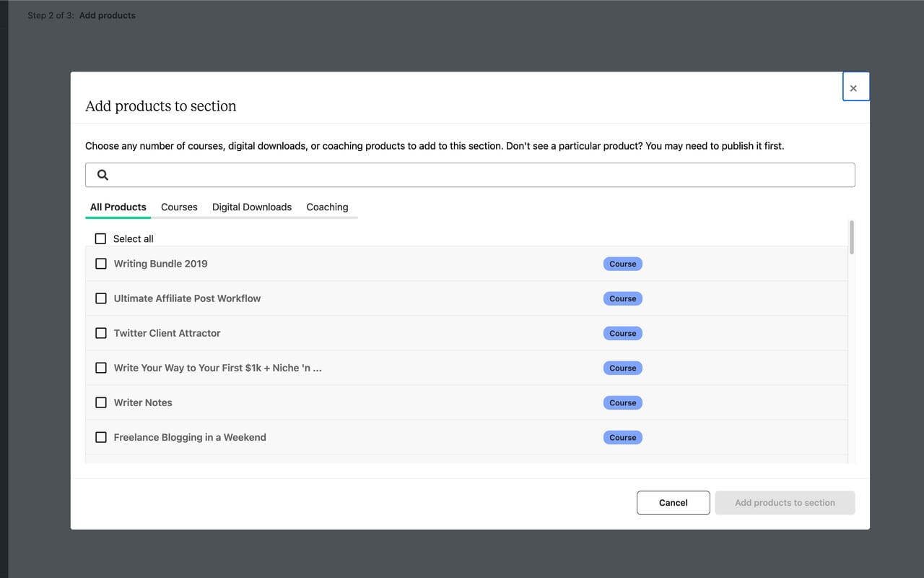This screenshot has width=924, height=578.
Task: Select the All Products tab
Action: (118, 207)
